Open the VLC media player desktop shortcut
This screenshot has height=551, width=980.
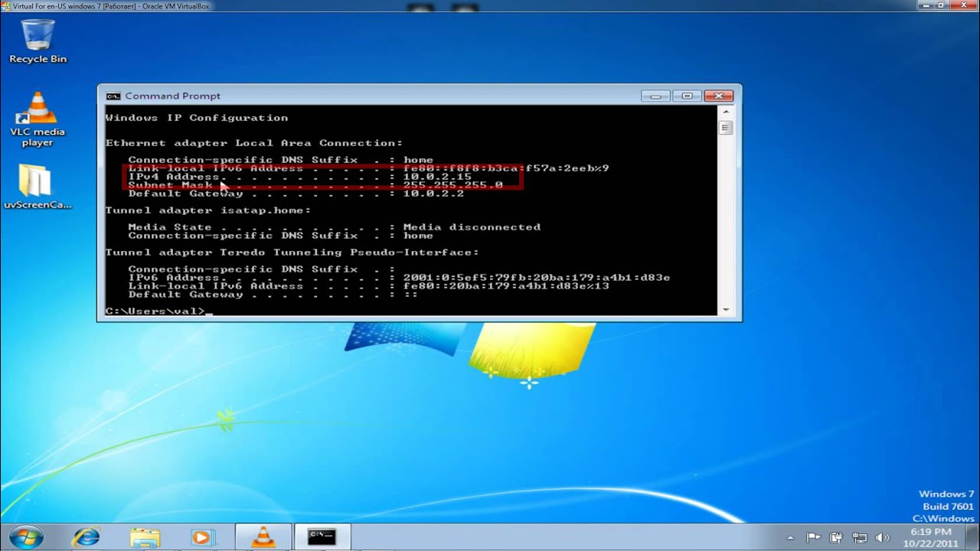(38, 119)
